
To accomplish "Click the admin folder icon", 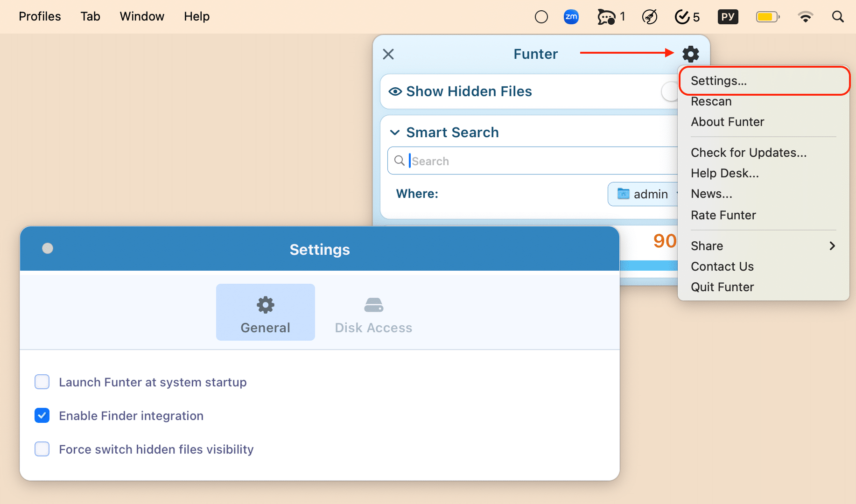I will [x=624, y=194].
